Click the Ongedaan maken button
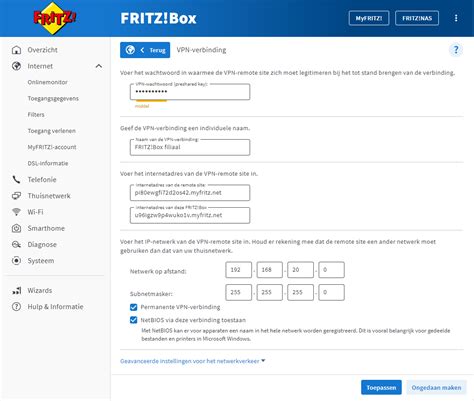This screenshot has height=401, width=474. point(436,387)
